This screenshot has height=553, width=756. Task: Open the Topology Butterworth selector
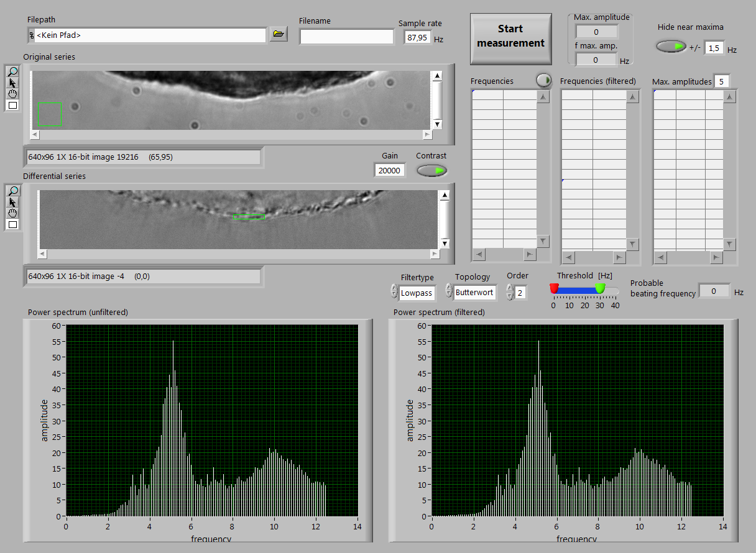(x=474, y=293)
